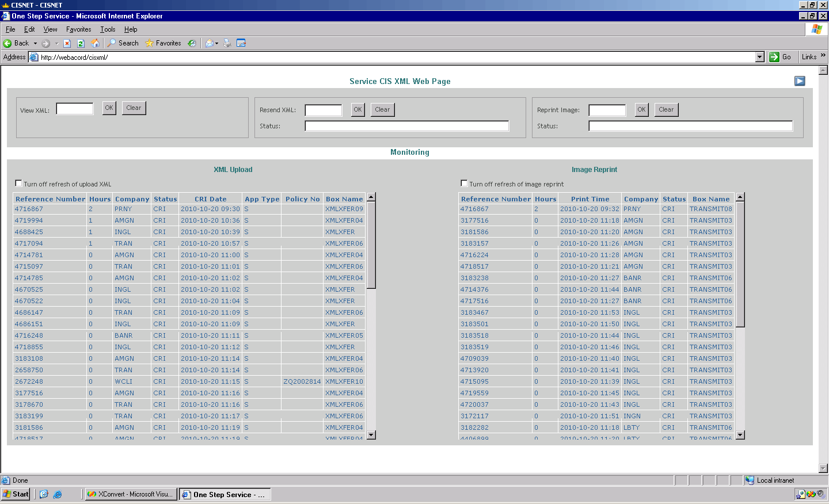The width and height of the screenshot is (829, 504).
Task: Click the blue arrow icon beside page title
Action: click(x=800, y=81)
